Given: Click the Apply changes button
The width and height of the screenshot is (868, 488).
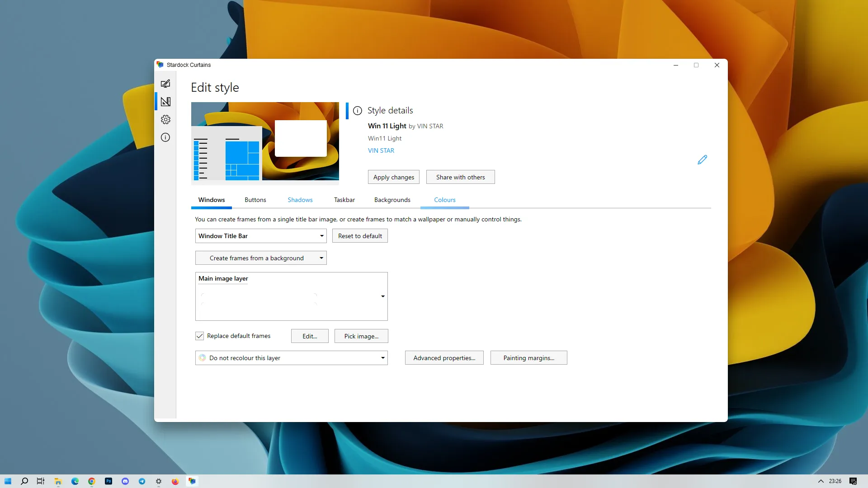Looking at the screenshot, I should 394,177.
